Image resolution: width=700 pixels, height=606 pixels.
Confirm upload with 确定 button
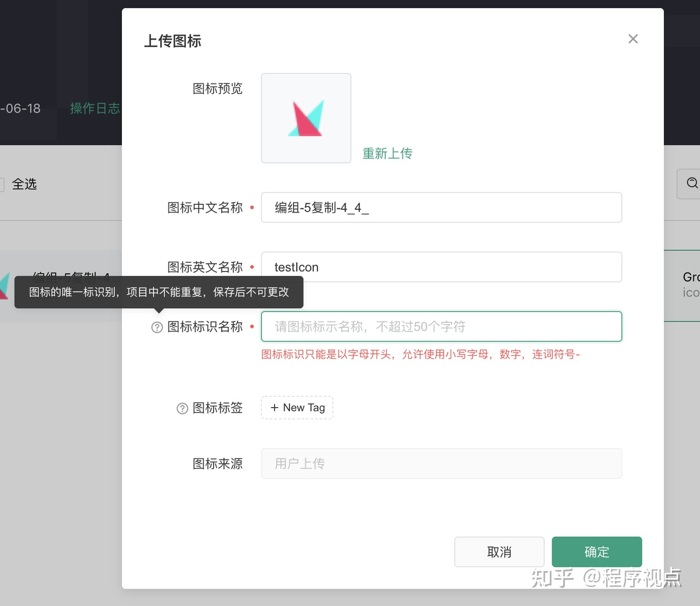pos(597,552)
